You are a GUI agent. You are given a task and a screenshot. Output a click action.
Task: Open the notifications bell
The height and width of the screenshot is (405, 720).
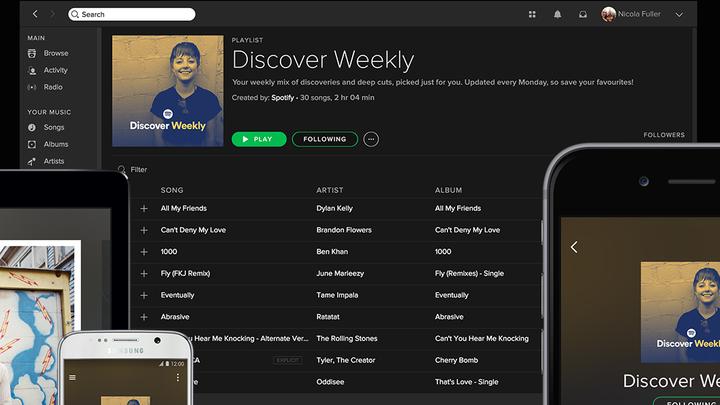click(x=557, y=14)
